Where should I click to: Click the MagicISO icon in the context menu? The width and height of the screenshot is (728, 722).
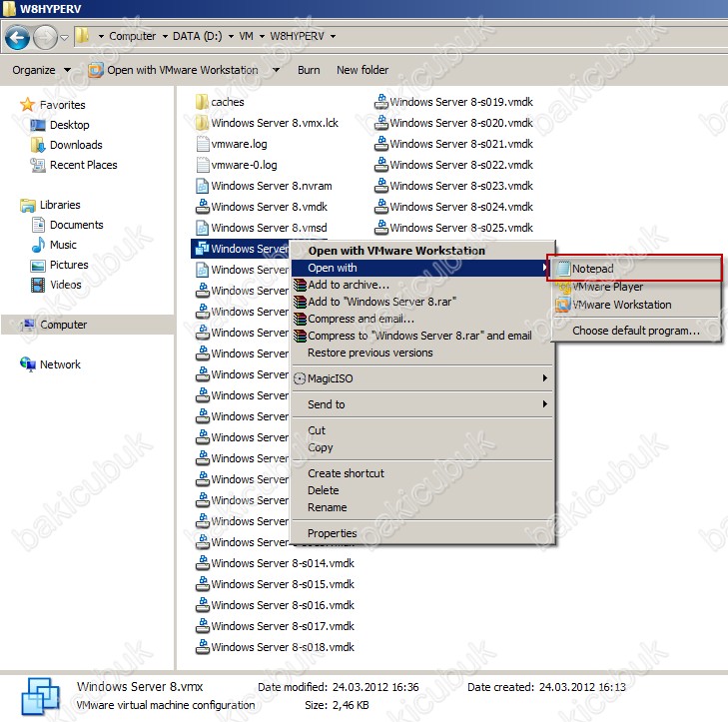click(x=300, y=378)
